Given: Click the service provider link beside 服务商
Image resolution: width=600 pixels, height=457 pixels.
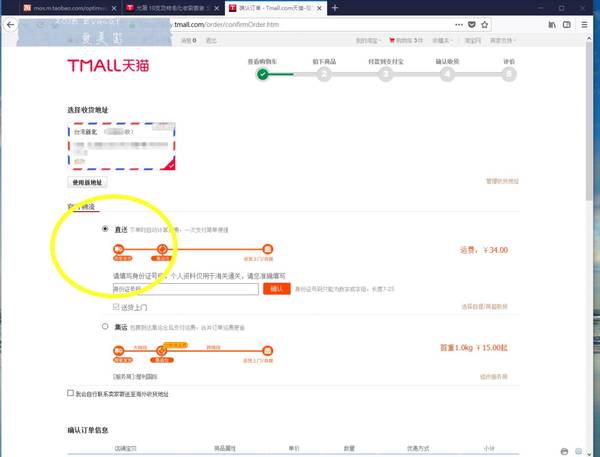Looking at the screenshot, I should pos(494,377).
